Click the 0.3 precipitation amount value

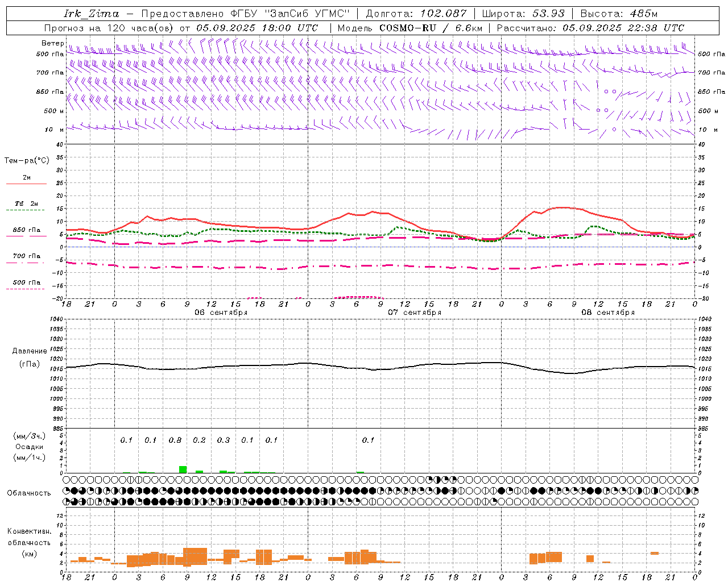224,440
